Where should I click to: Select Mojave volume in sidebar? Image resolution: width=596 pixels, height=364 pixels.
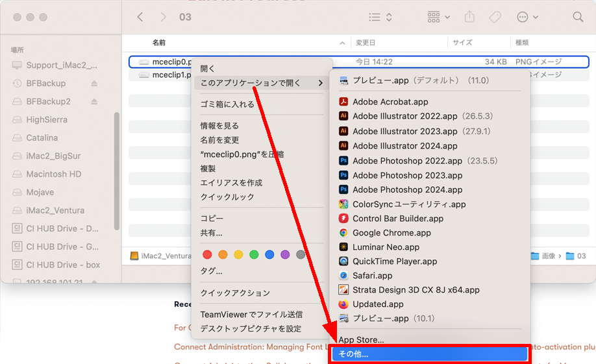[x=33, y=192]
